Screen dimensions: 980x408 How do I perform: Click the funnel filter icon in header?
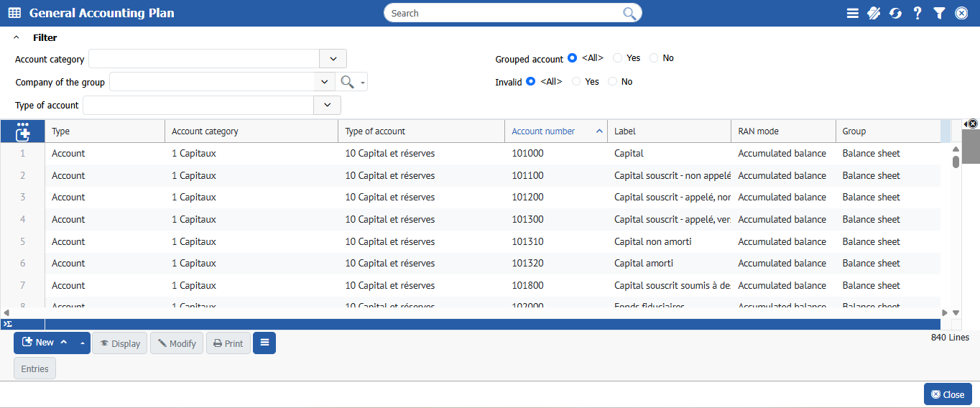(x=939, y=13)
